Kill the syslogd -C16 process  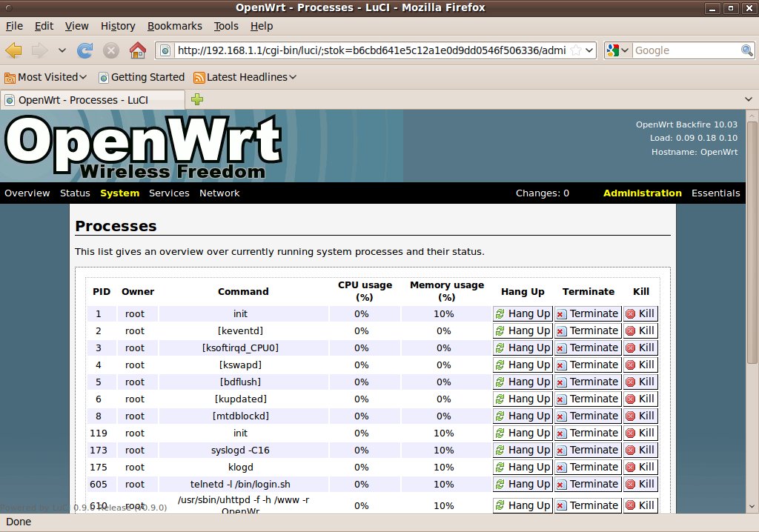coord(640,450)
